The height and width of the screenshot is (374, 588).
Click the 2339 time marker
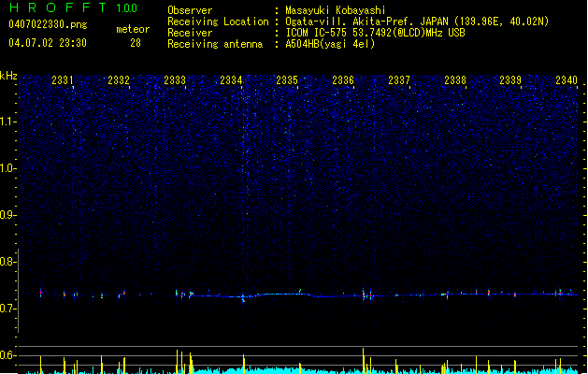click(x=510, y=80)
